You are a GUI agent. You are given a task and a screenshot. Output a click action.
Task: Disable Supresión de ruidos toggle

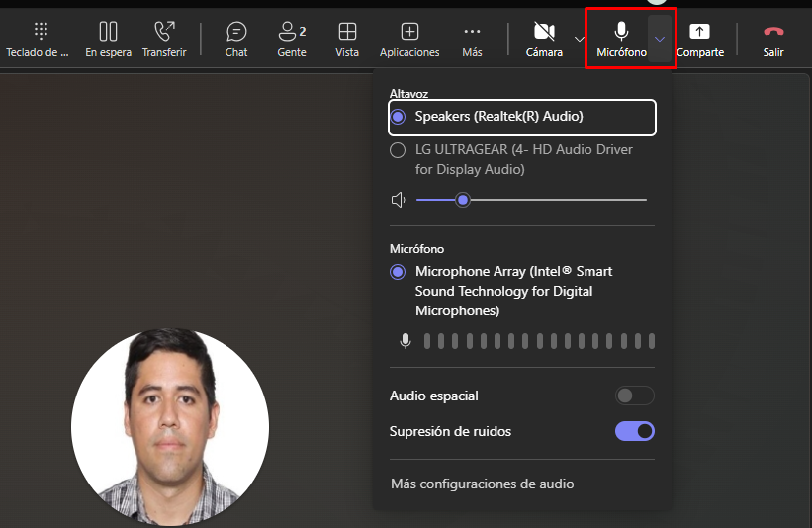pyautogui.click(x=634, y=431)
